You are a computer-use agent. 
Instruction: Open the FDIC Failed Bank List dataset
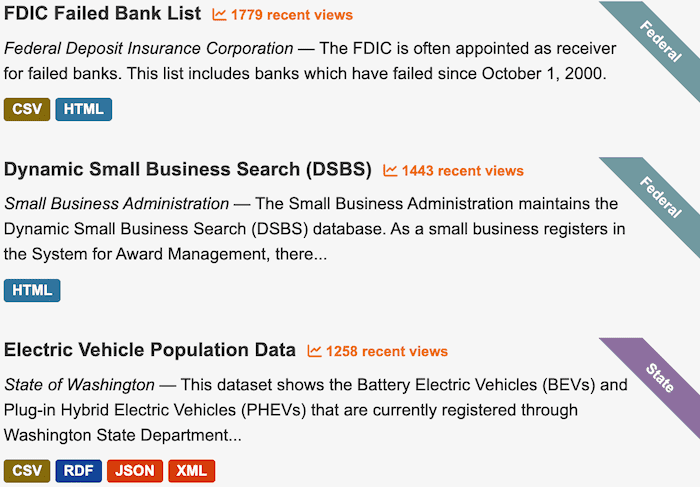[103, 14]
